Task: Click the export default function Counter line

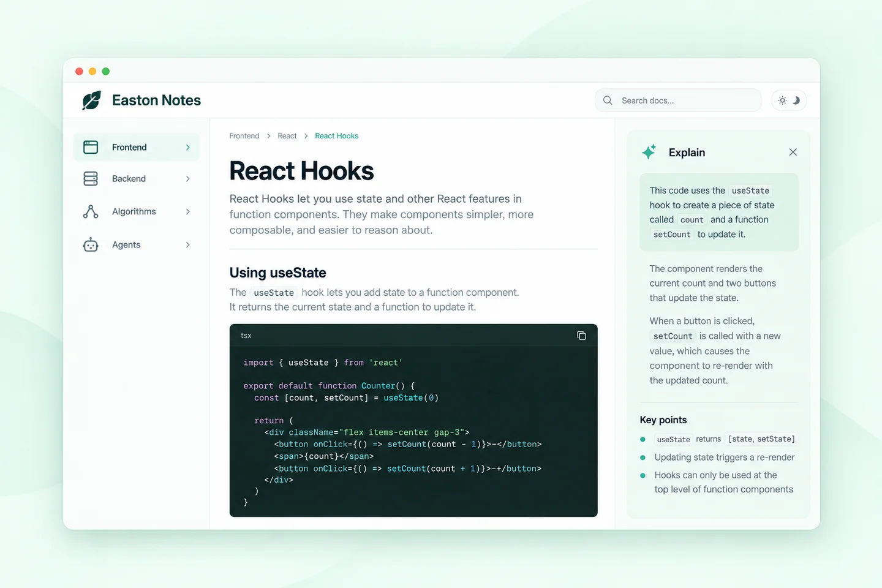Action: pos(329,386)
